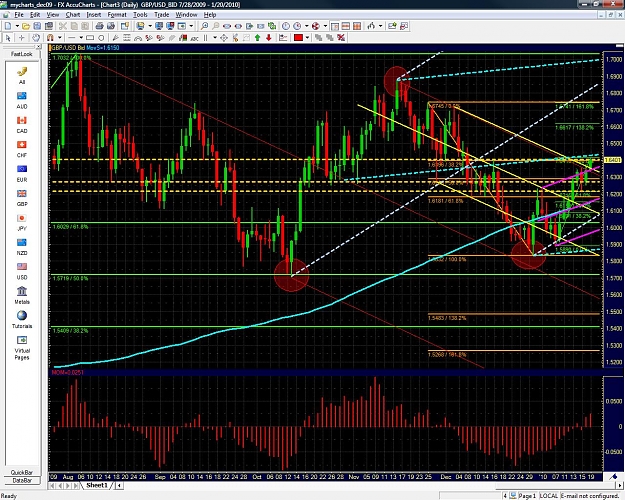
Task: Expand the parallel lines tool dropdown arrow
Action: pos(214,37)
